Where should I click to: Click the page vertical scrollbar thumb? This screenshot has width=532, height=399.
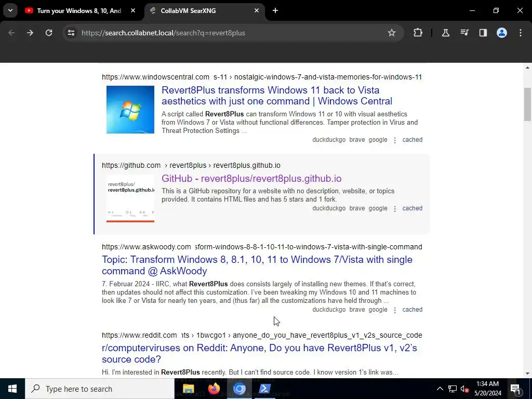[527, 104]
